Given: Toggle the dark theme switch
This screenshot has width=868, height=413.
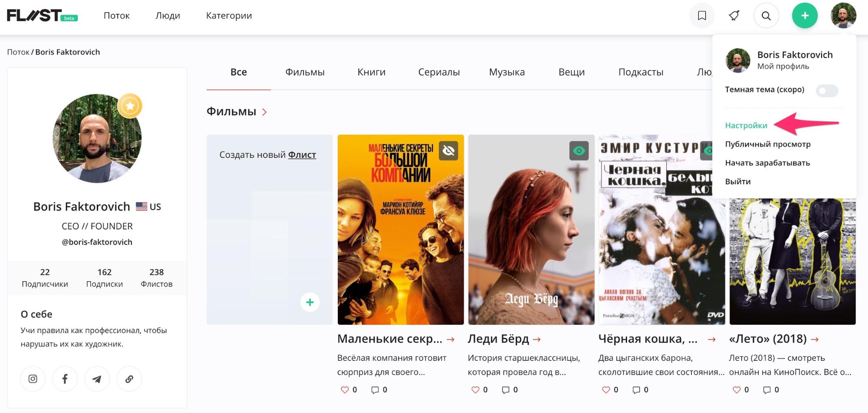Looking at the screenshot, I should click(x=827, y=90).
